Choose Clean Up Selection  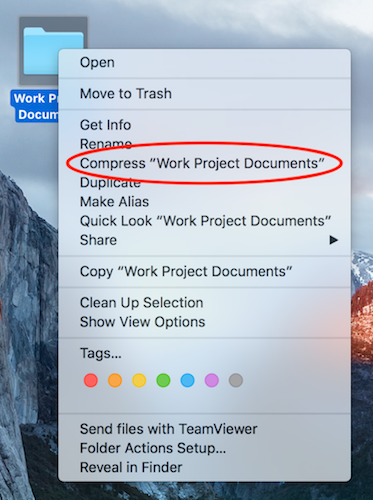(x=204, y=303)
